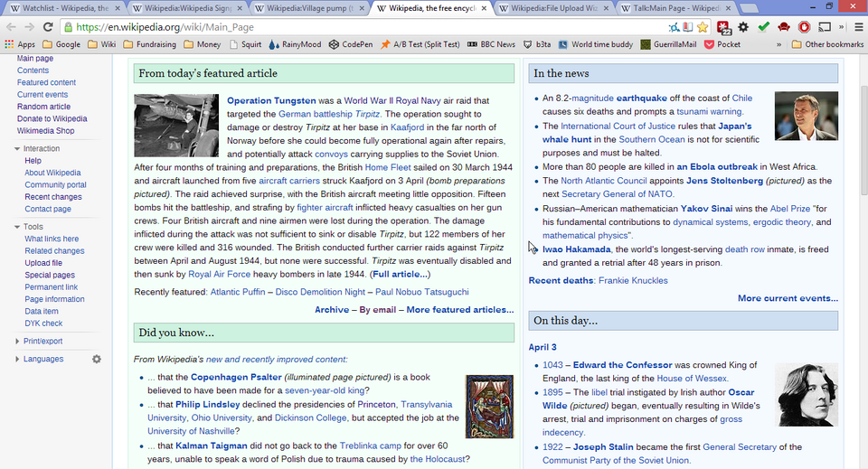Bookmark page with the yellow star icon
This screenshot has width=868, height=469.
point(703,27)
